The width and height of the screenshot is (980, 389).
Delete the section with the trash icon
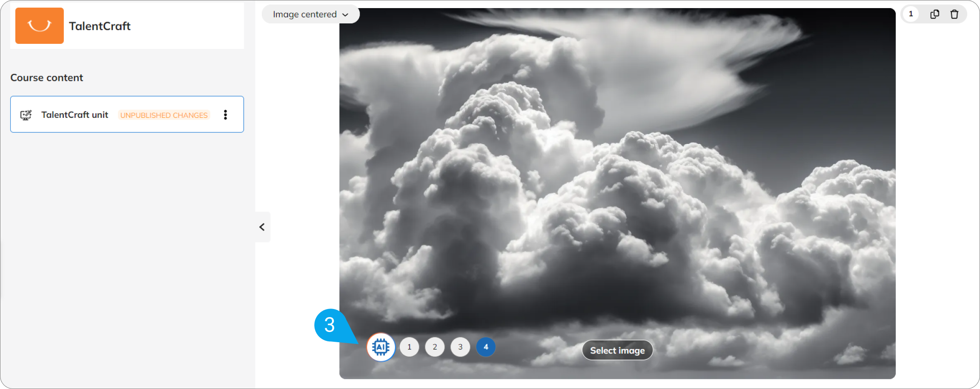954,14
